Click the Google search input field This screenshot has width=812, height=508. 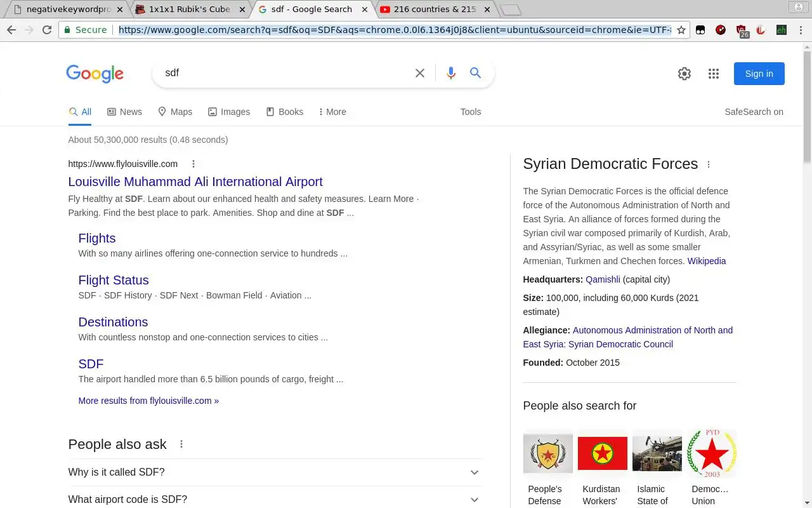click(x=285, y=73)
